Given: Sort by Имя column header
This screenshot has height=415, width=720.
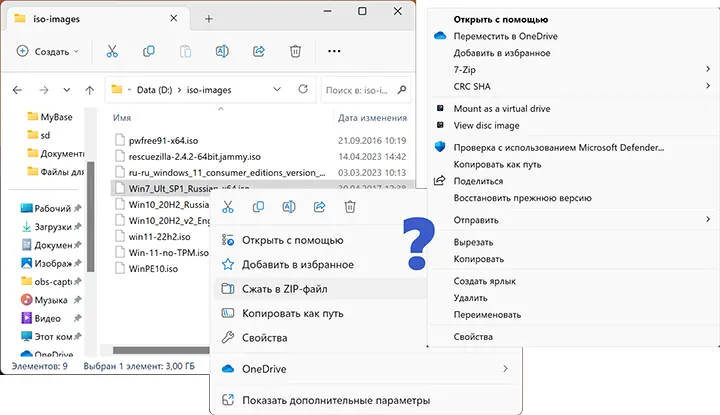Looking at the screenshot, I should click(122, 118).
